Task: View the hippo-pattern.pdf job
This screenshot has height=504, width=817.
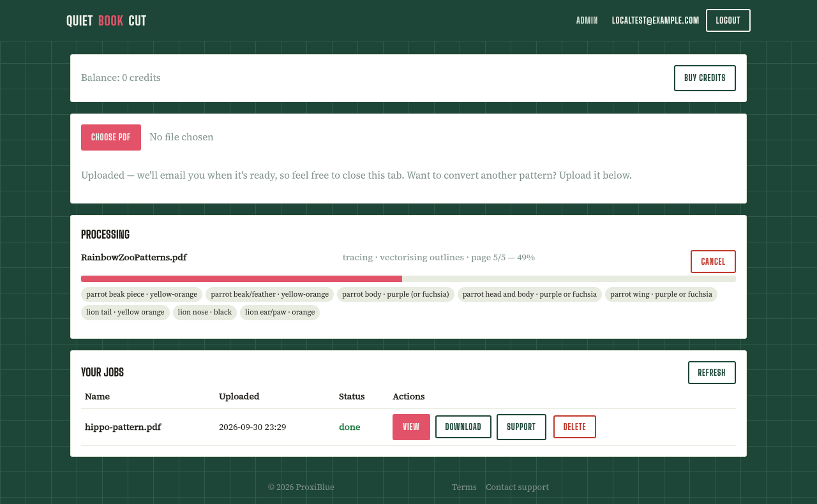Action: pyautogui.click(x=411, y=427)
